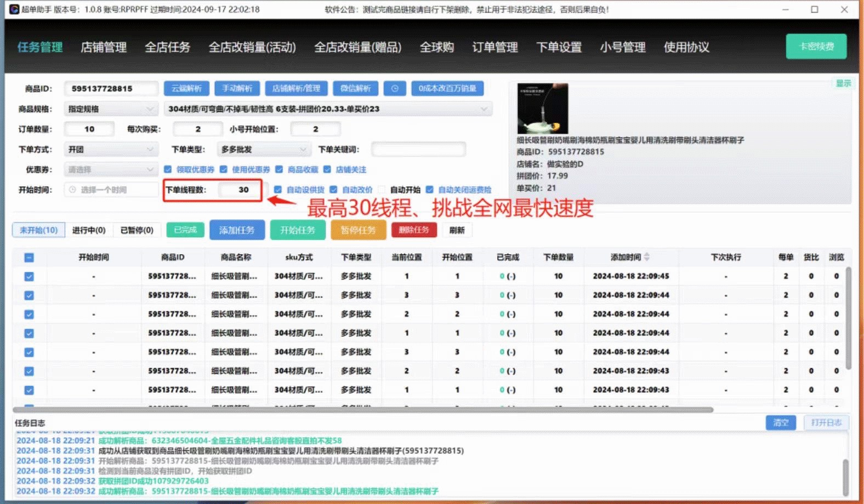This screenshot has height=504, width=864.
Task: Click the app logo in title bar
Action: coord(14,9)
